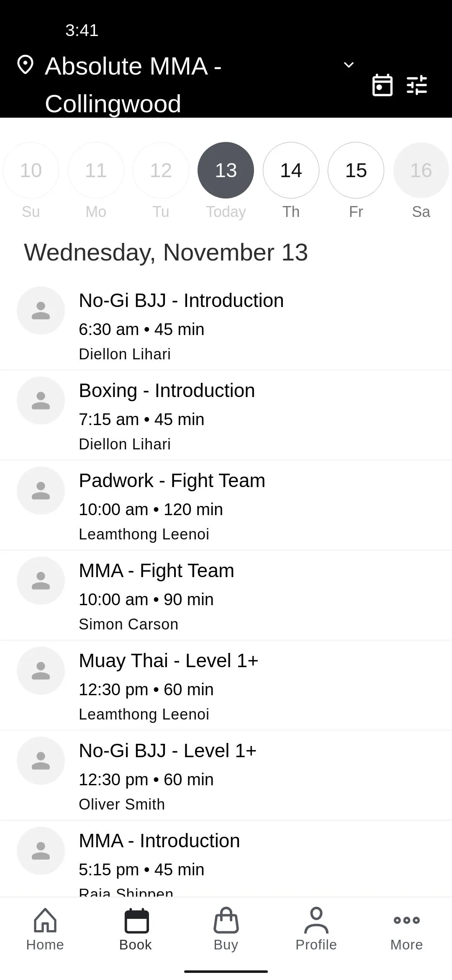Tap the location pin icon
The height and width of the screenshot is (980, 452).
tap(25, 65)
